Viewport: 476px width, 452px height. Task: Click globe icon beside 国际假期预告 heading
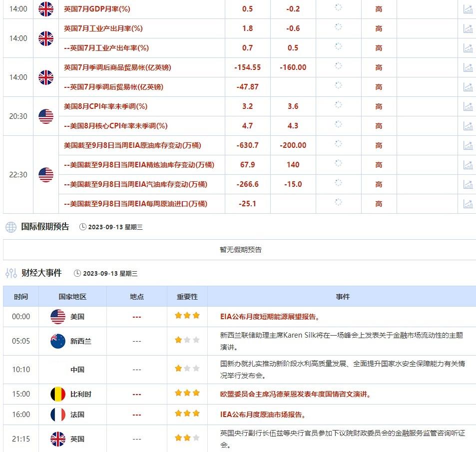pos(9,227)
